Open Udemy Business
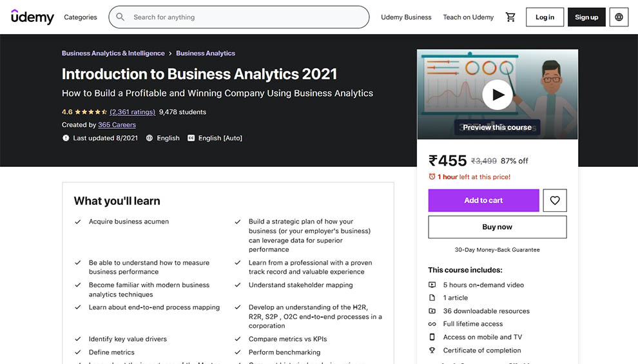 pos(406,17)
